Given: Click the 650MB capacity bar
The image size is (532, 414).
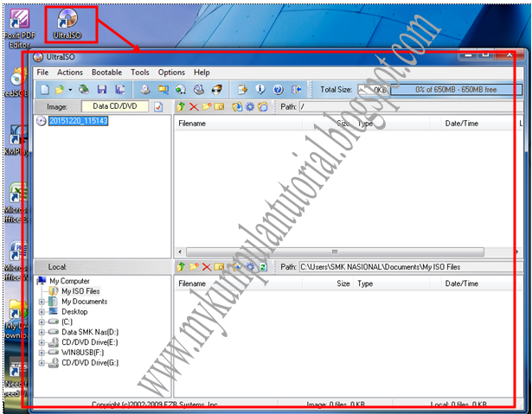Looking at the screenshot, I should coord(456,90).
